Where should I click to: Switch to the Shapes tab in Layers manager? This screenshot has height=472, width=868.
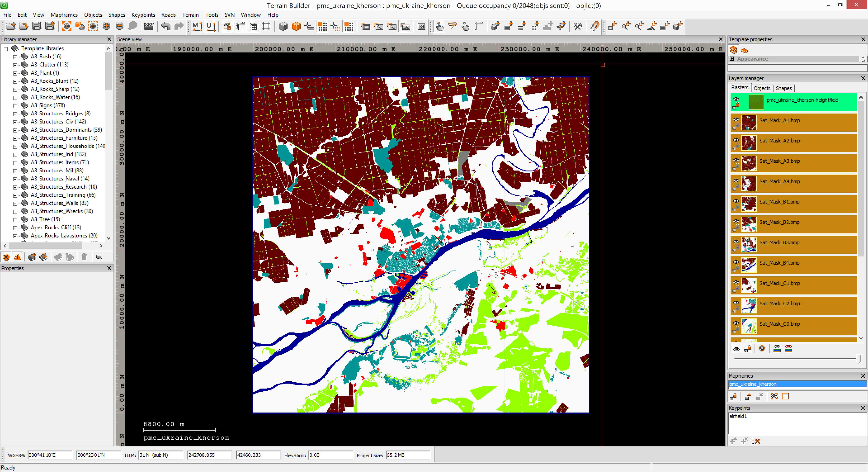click(783, 88)
